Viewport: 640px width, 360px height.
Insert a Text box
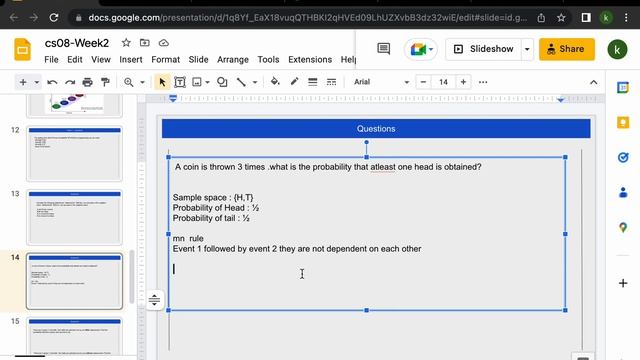coord(180,82)
